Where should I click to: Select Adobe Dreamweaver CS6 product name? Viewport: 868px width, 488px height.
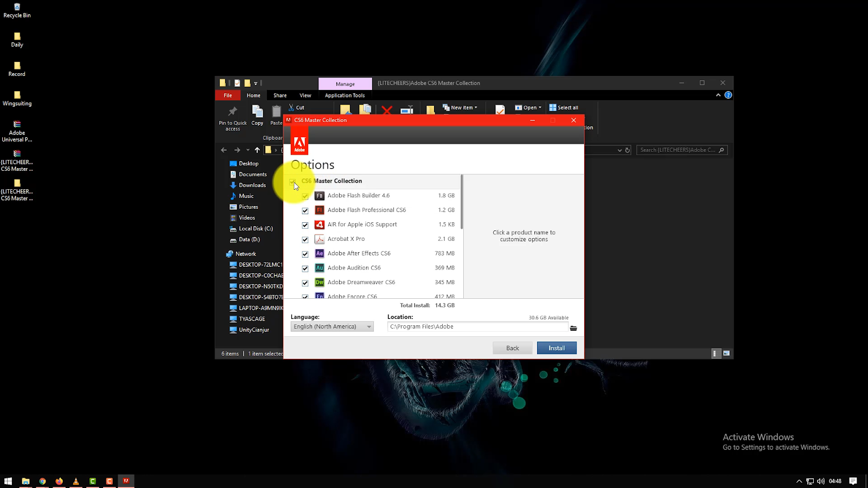pyautogui.click(x=361, y=282)
